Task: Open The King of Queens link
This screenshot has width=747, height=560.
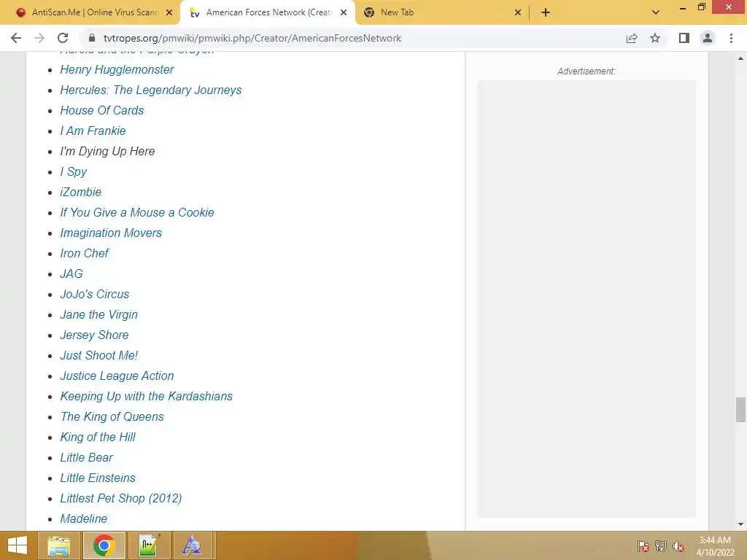Action: 112,417
